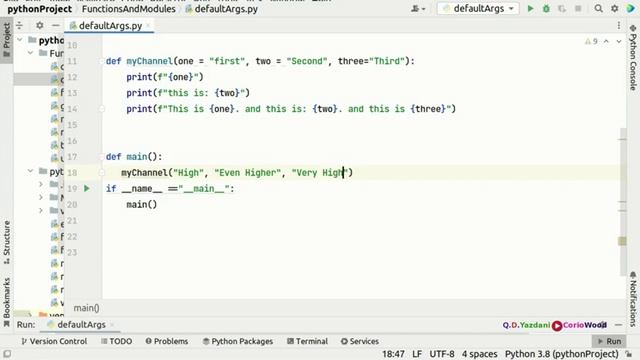Click project panel options gear icon

(x=40, y=25)
